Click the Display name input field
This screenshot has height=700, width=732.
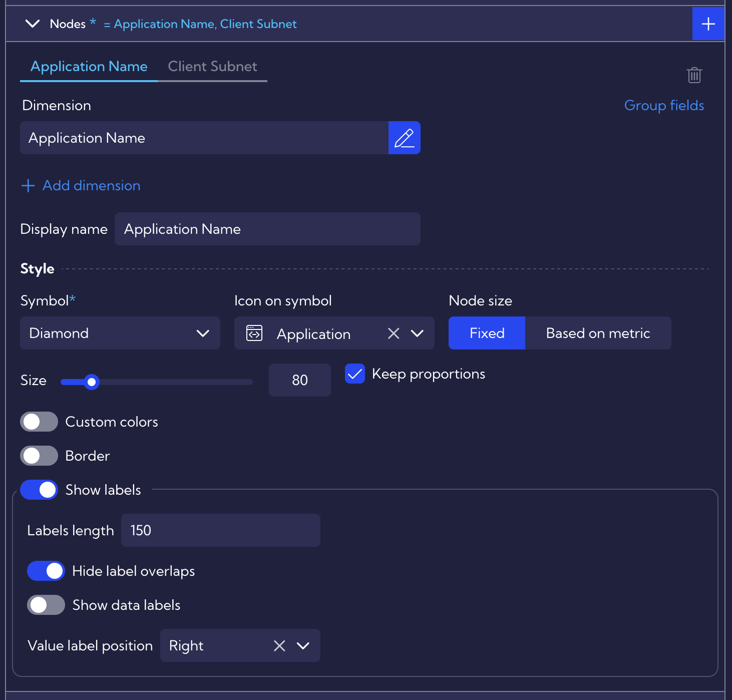[267, 229]
